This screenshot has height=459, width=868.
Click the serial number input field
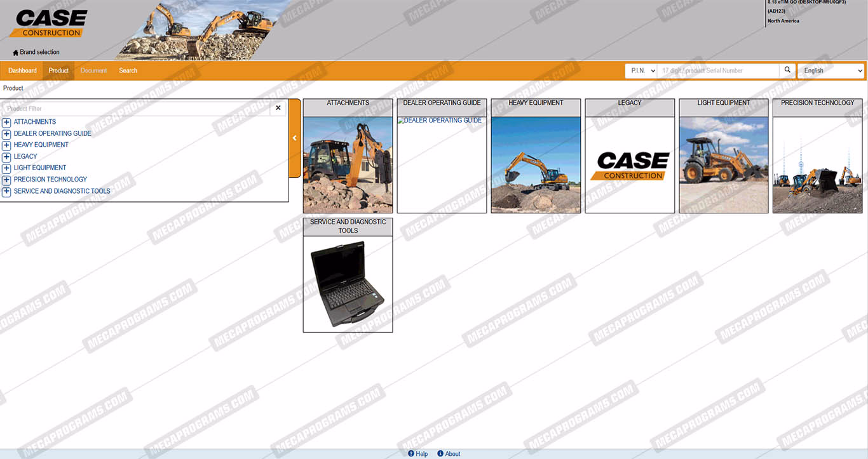pos(717,70)
